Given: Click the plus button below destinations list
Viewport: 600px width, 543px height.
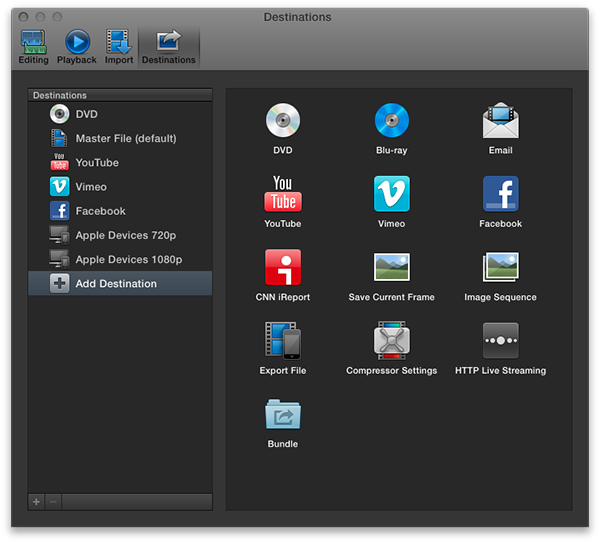Looking at the screenshot, I should [36, 502].
